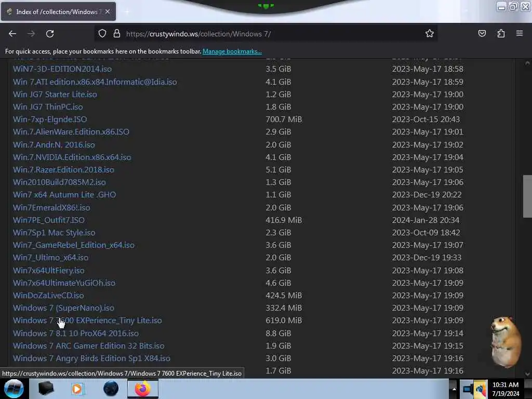Image resolution: width=532 pixels, height=399 pixels.
Task: Open Win7EmeraldX86!.iso link
Action: pos(51,208)
